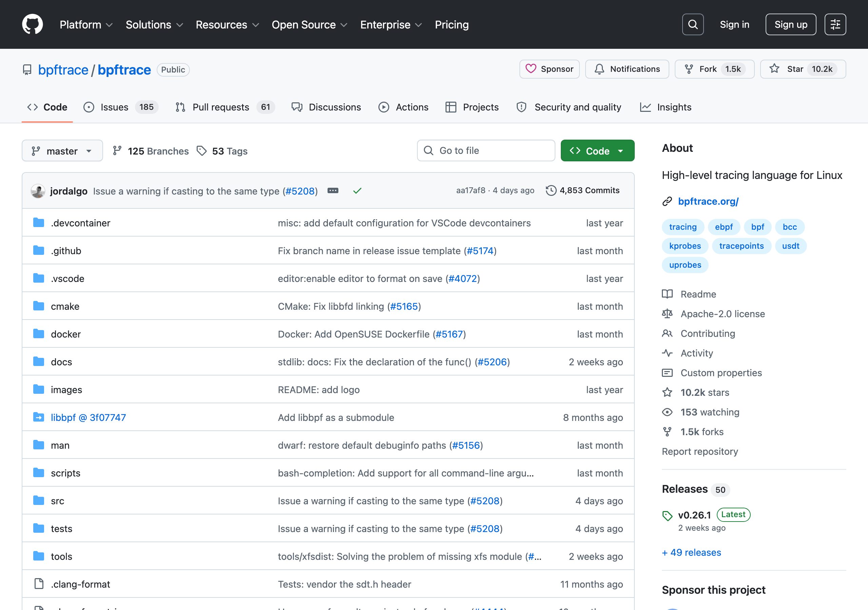
Task: Open commit aa17af8 hash link
Action: [x=470, y=190]
